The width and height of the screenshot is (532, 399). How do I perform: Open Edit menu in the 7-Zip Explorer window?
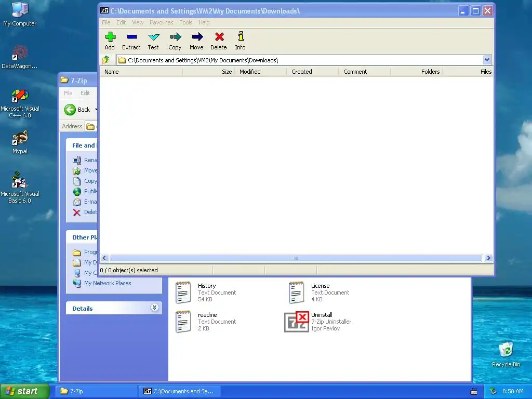tap(85, 93)
